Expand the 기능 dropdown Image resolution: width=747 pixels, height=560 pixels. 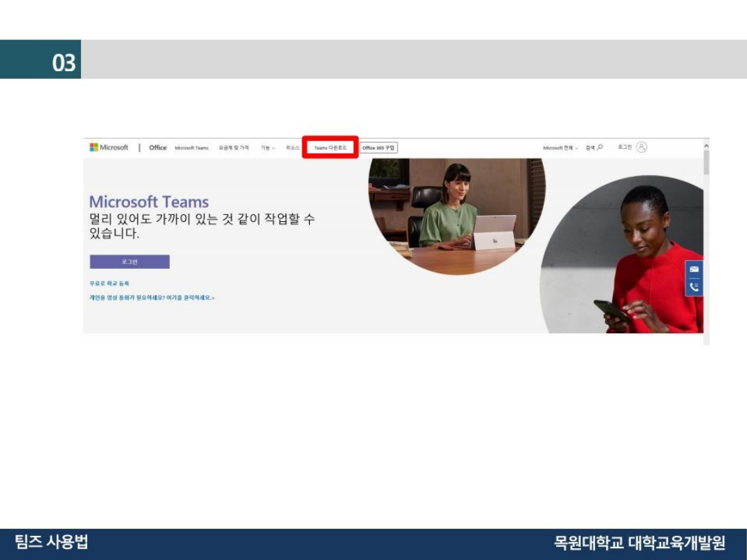click(268, 148)
